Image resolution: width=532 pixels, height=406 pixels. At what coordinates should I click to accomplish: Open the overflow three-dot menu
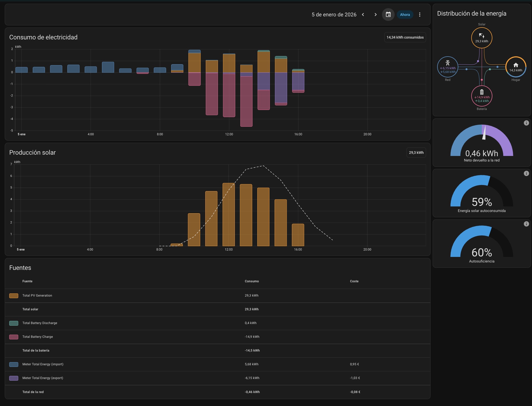point(419,15)
